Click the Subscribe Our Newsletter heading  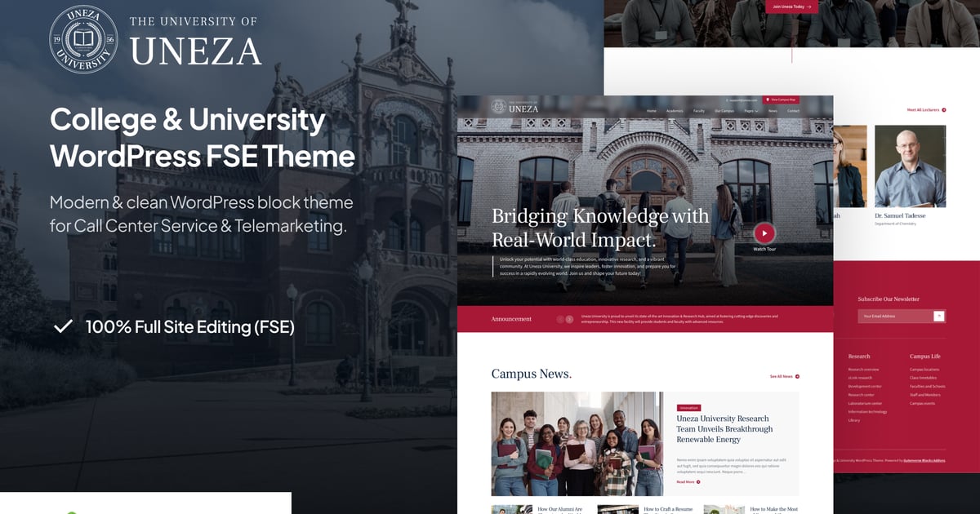pyautogui.click(x=889, y=299)
